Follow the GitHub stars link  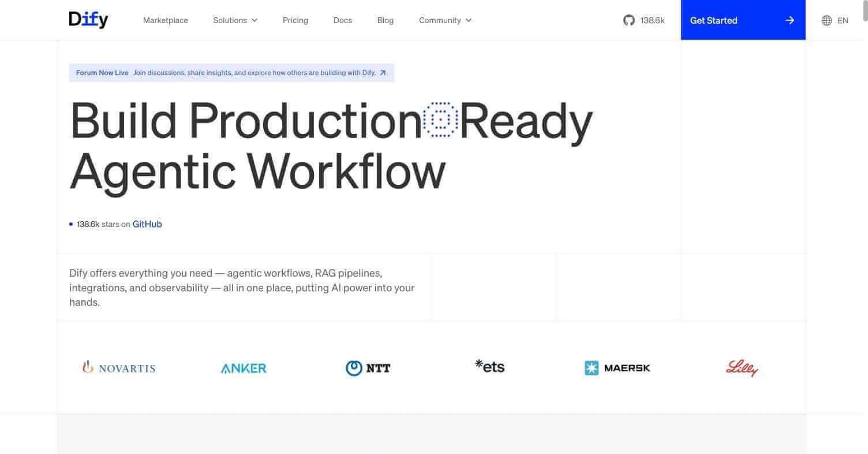coord(147,224)
